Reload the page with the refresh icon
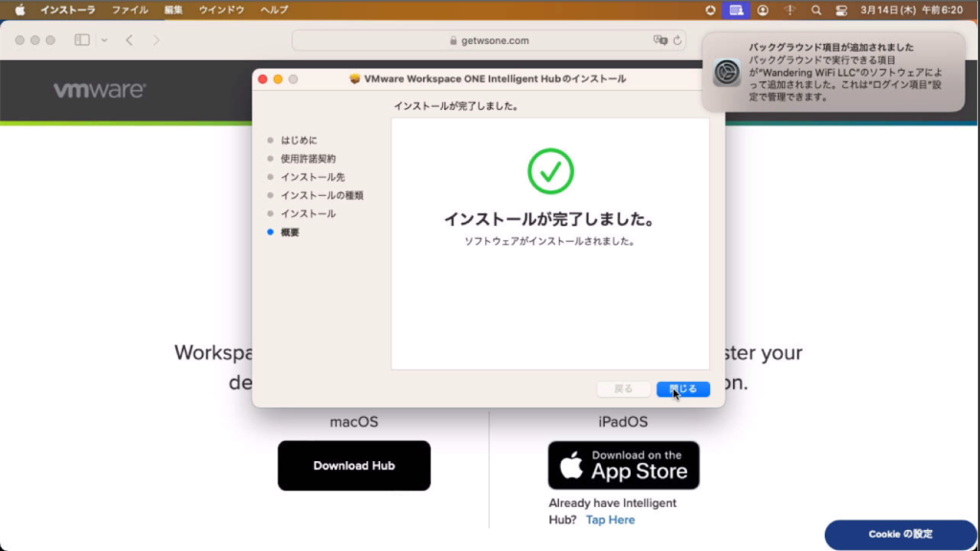 pos(677,40)
